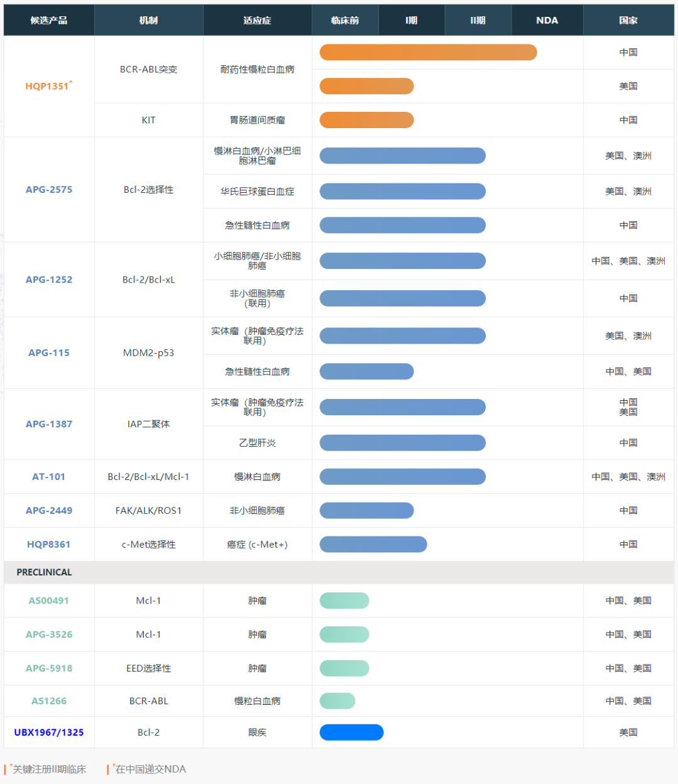Click the FAK/ALK/ROS1 mechanism cell
This screenshot has height=784, width=678.
[x=149, y=511]
